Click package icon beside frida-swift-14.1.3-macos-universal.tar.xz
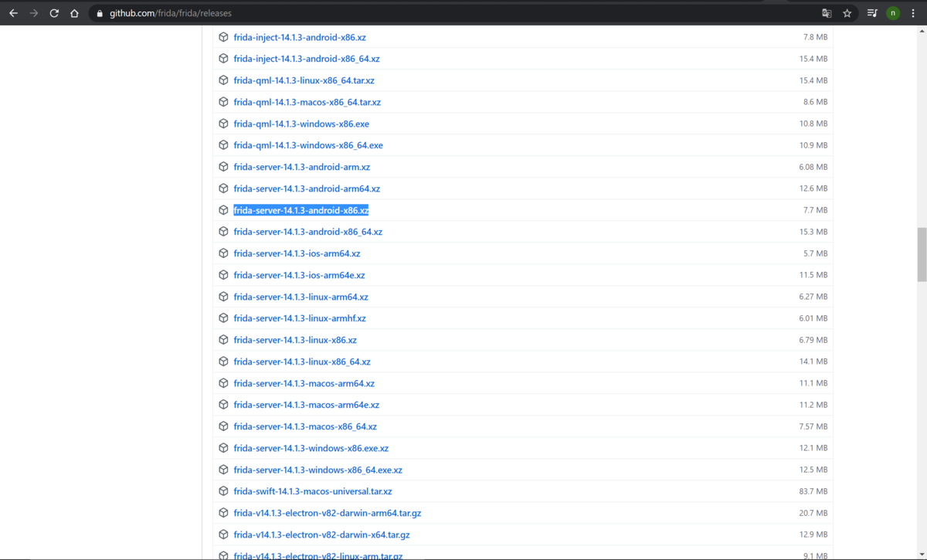The height and width of the screenshot is (560, 927). (x=223, y=491)
